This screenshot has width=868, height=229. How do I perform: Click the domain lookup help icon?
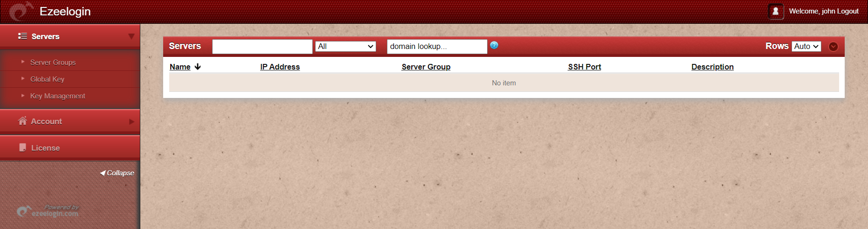(494, 45)
